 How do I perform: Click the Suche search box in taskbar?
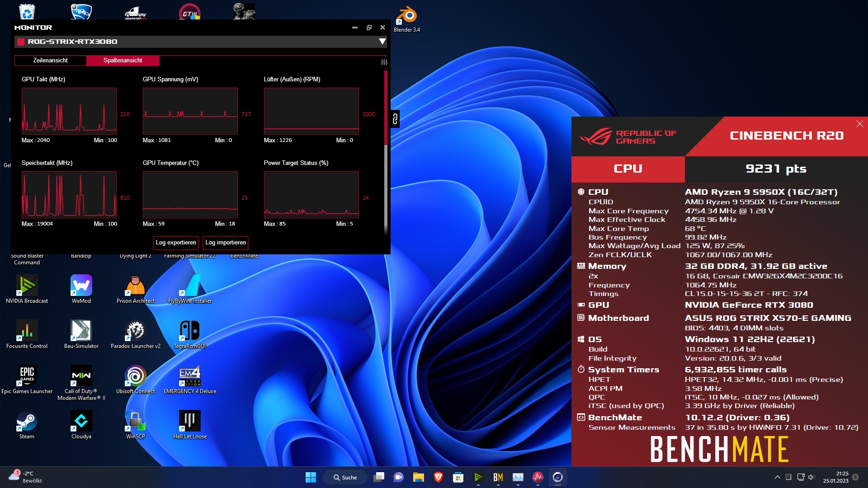(345, 477)
